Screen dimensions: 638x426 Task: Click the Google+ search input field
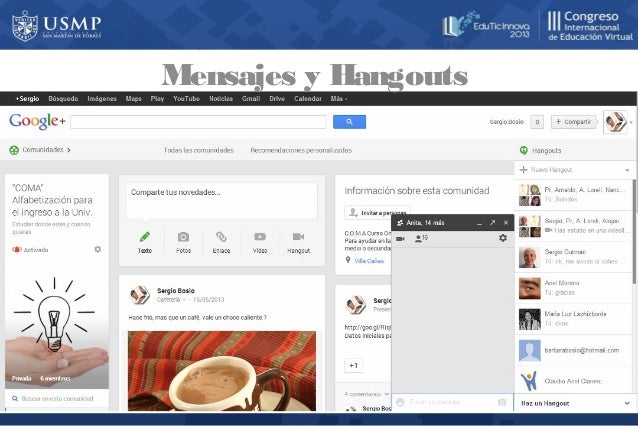click(198, 122)
